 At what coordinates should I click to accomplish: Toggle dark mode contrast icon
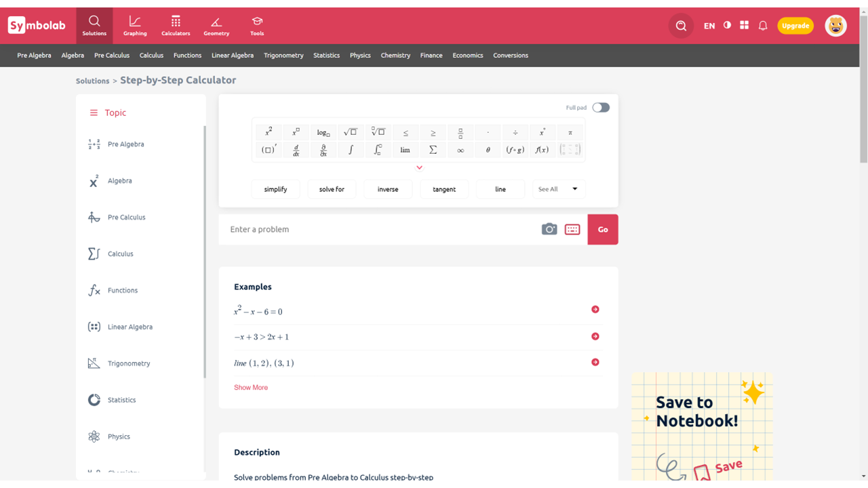[x=727, y=25]
